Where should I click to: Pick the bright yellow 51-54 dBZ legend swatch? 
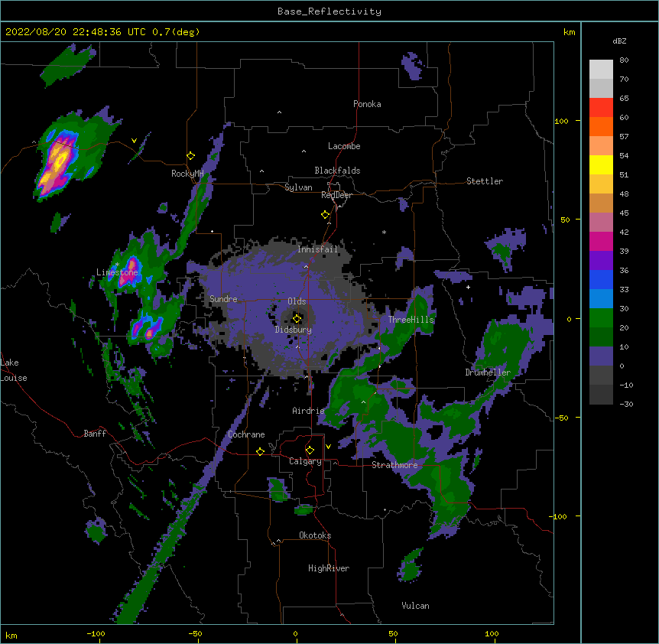601,164
